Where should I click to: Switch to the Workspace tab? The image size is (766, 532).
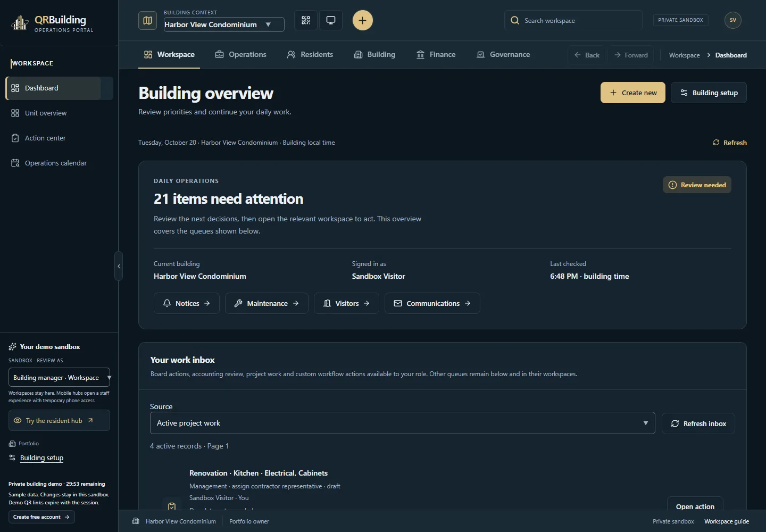(169, 54)
